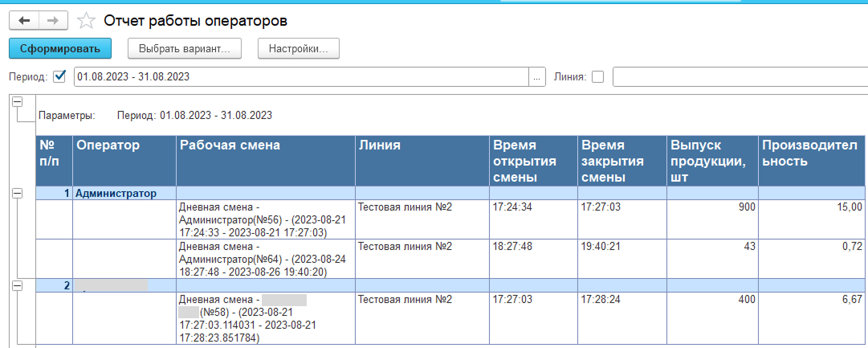This screenshot has height=348, width=868.
Task: Collapse the second operator group
Action: [18, 285]
